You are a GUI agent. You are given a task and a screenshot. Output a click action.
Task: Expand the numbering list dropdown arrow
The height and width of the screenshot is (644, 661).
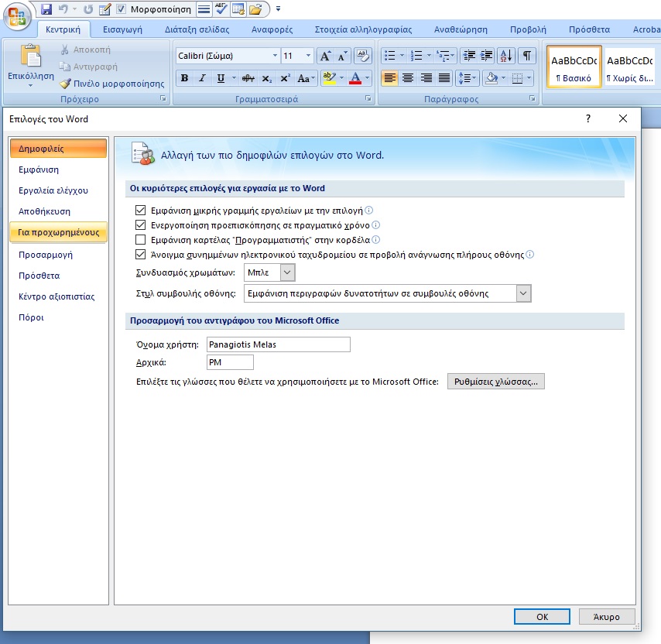click(x=429, y=56)
